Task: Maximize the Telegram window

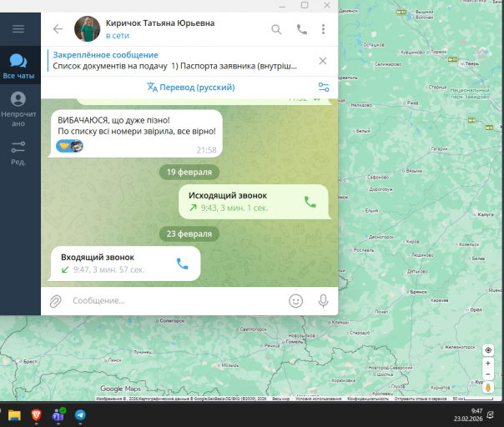Action: tap(305, 5)
